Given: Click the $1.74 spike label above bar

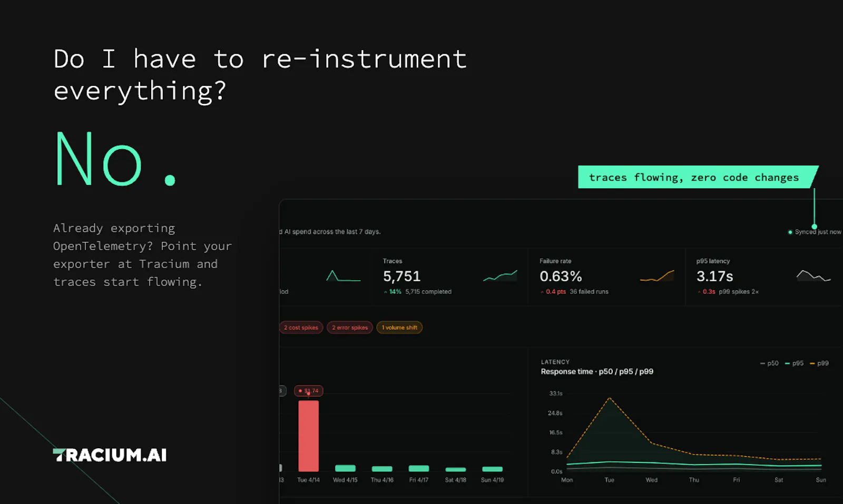Looking at the screenshot, I should (x=309, y=391).
